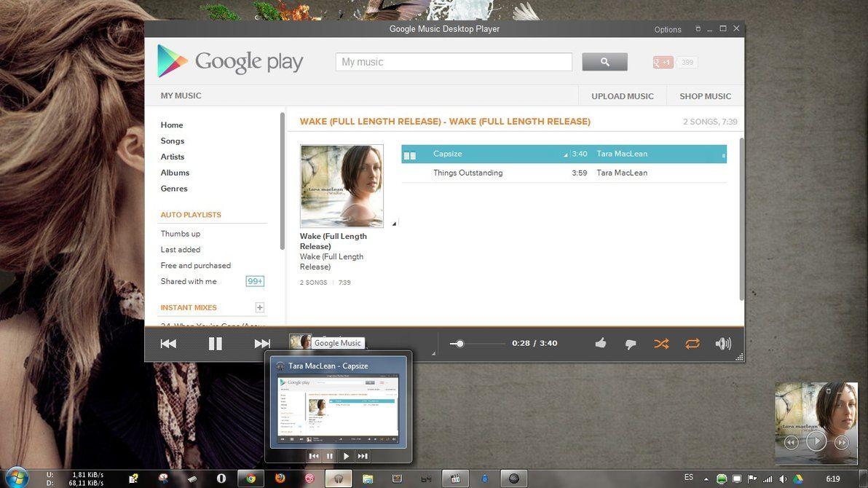The height and width of the screenshot is (488, 868).
Task: Click the window resize grip at bottom corner
Action: pyautogui.click(x=739, y=358)
